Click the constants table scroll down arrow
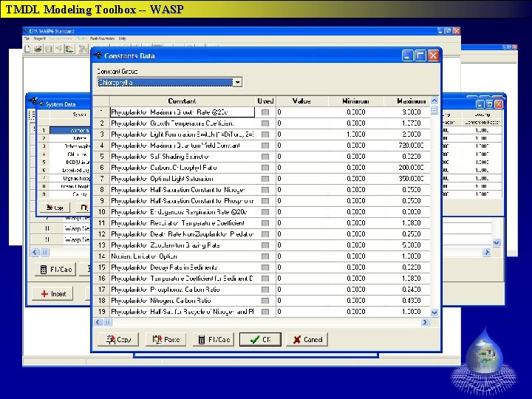Screen dimensions: 532x399 [x=434, y=312]
